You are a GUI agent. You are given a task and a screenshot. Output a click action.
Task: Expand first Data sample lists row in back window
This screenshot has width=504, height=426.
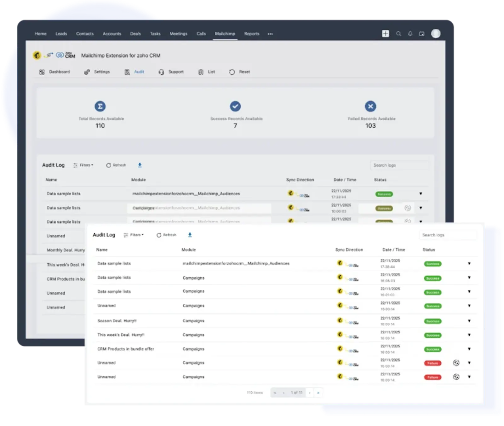[x=421, y=194]
